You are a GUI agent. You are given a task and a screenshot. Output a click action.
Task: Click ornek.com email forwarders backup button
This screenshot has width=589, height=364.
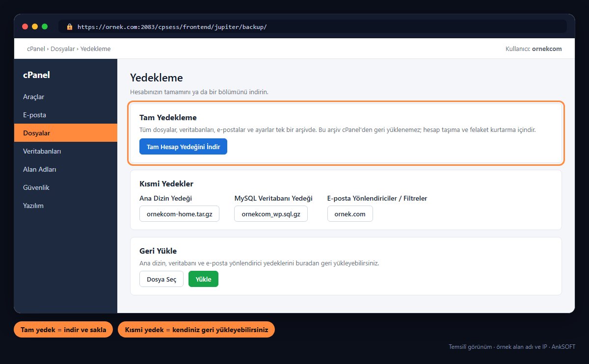click(x=350, y=214)
